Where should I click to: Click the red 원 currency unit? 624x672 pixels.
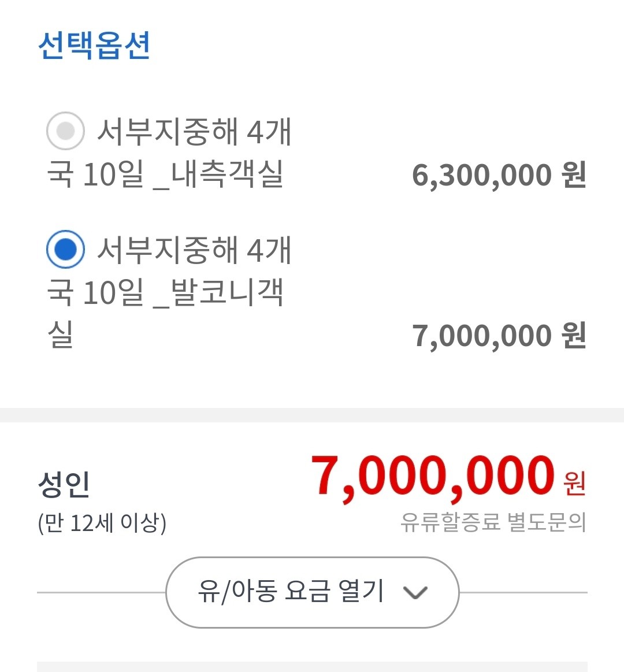coord(575,484)
